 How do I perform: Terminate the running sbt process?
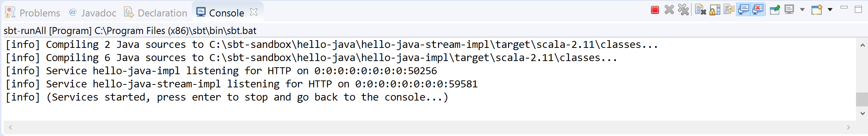(x=655, y=10)
